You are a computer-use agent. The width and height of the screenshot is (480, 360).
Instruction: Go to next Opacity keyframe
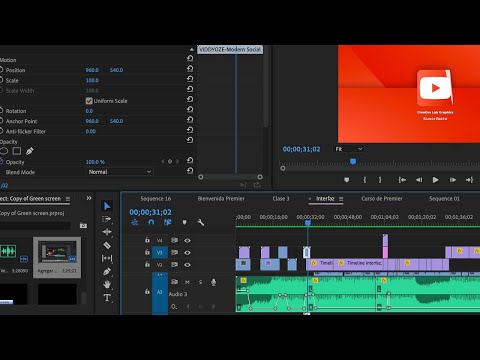(178, 161)
